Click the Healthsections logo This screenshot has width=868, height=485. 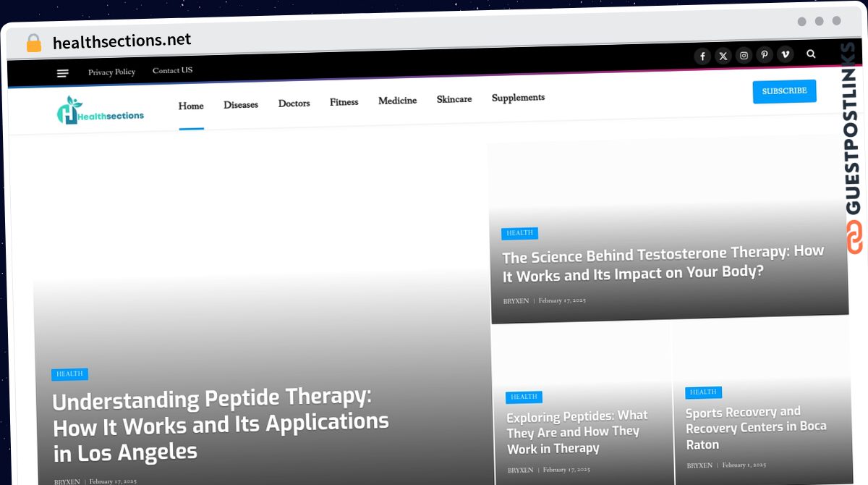(101, 111)
